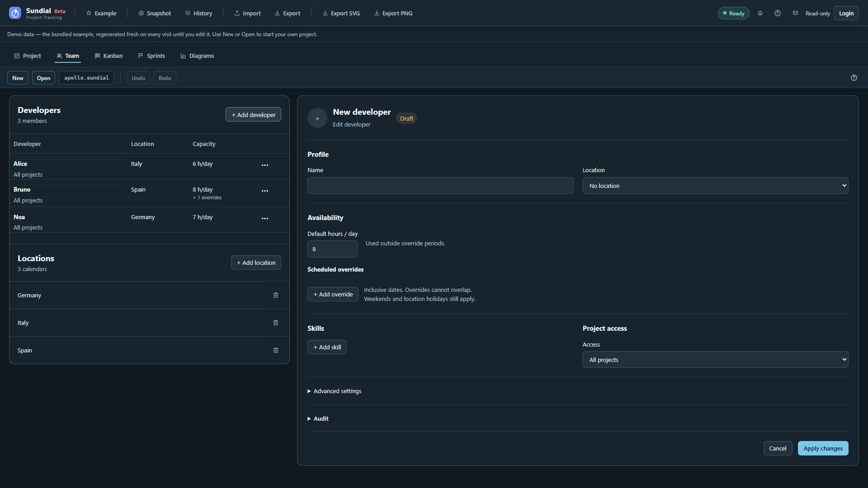
Task: Click New project button
Action: click(18, 78)
